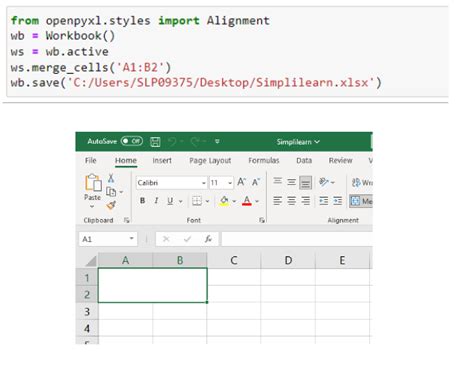
Task: Select column E header
Action: (342, 260)
